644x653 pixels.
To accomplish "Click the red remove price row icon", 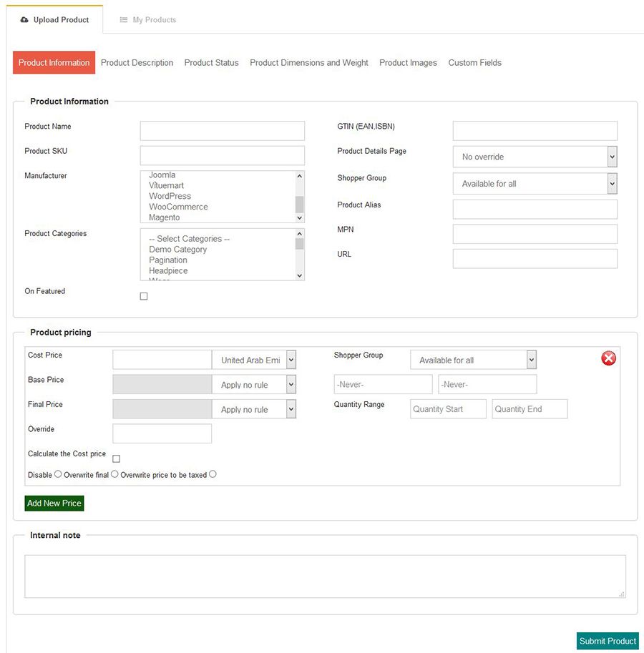I will 608,358.
